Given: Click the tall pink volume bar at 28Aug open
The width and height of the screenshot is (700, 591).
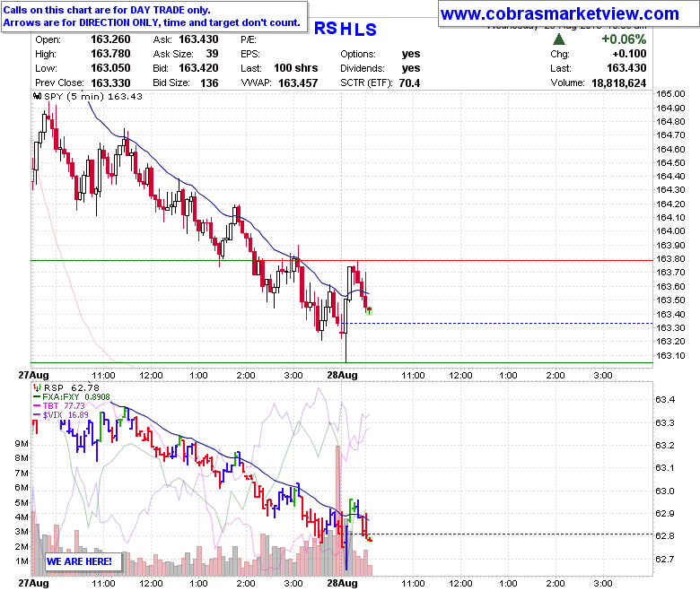Looking at the screenshot, I should click(x=338, y=509).
